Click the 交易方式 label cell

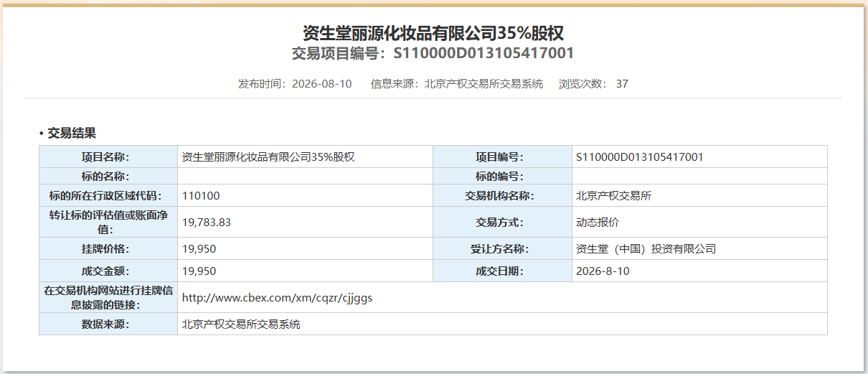[x=502, y=222]
